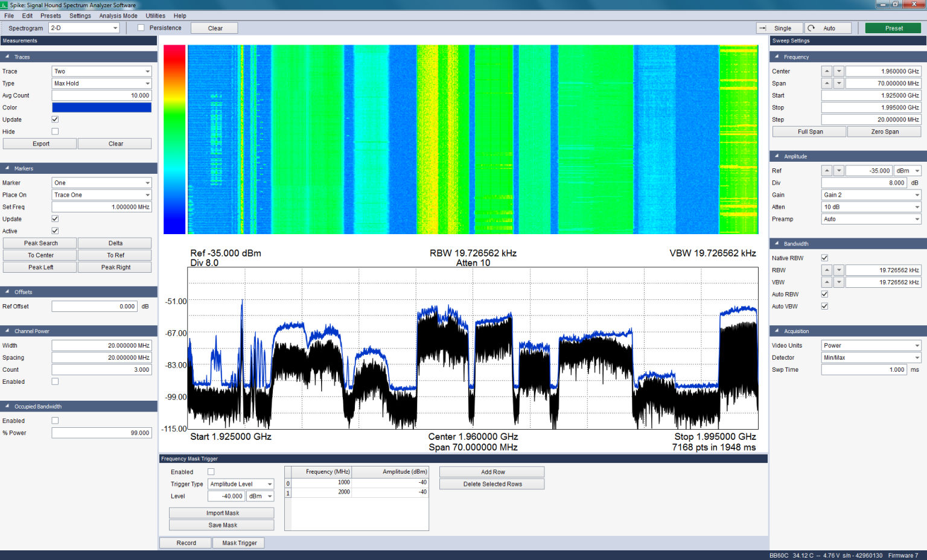Click the Auto sweep circular arrow icon
Image resolution: width=927 pixels, height=560 pixels.
click(x=812, y=28)
